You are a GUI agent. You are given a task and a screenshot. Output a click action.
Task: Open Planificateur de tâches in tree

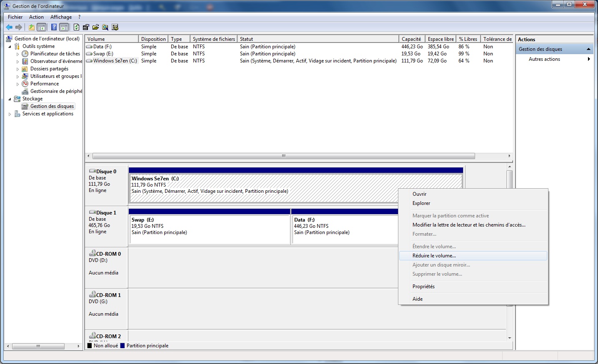pos(55,54)
